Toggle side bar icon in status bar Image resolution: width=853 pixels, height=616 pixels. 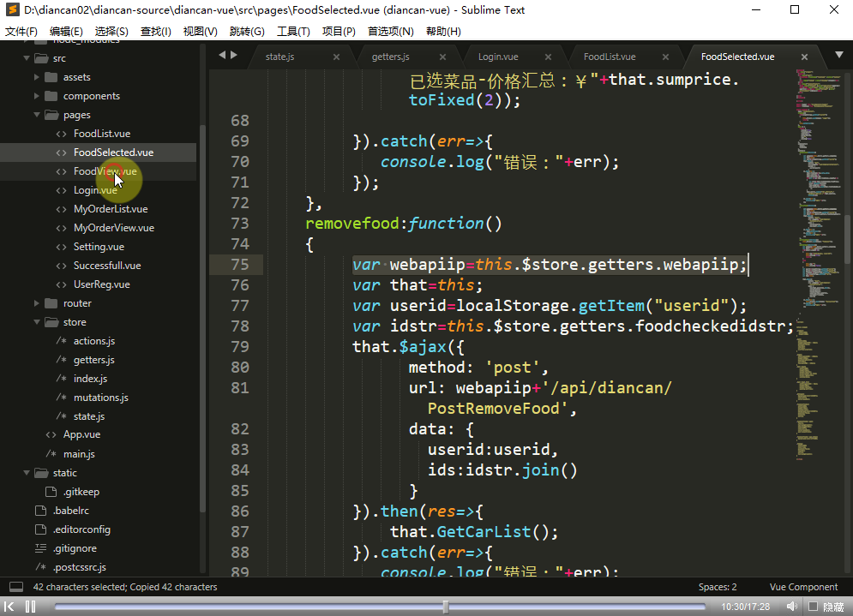tap(16, 587)
